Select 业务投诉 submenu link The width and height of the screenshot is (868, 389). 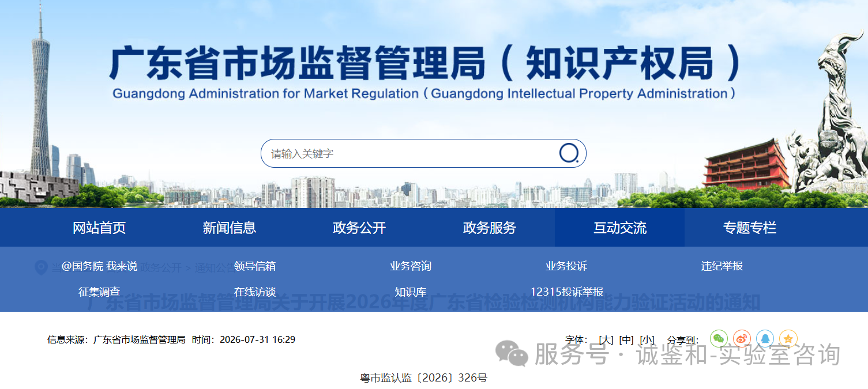tap(566, 266)
